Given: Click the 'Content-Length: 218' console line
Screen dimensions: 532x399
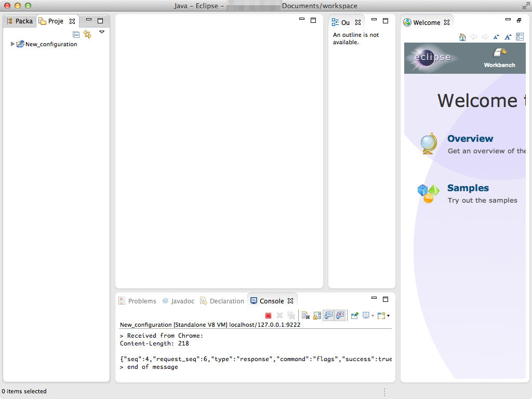Looking at the screenshot, I should tap(154, 343).
